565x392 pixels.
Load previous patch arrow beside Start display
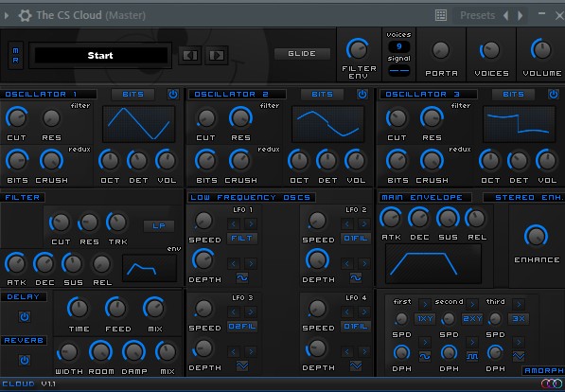189,55
